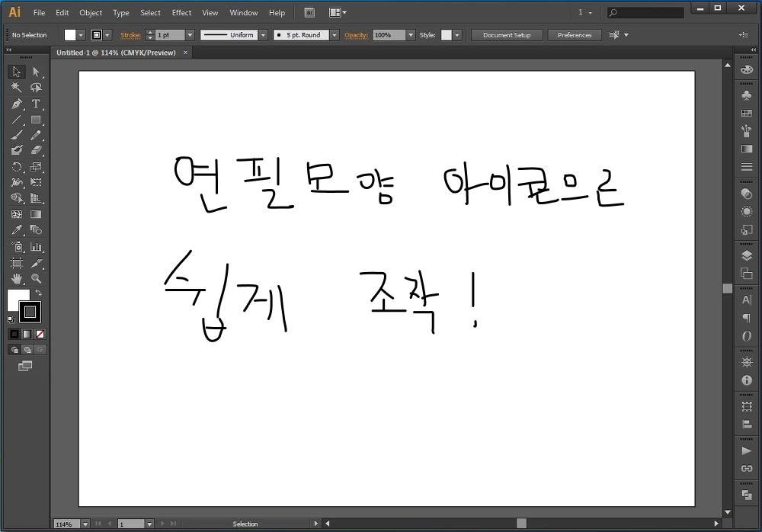This screenshot has width=762, height=532.
Task: Launch Adobe Bridge
Action: coord(309,13)
